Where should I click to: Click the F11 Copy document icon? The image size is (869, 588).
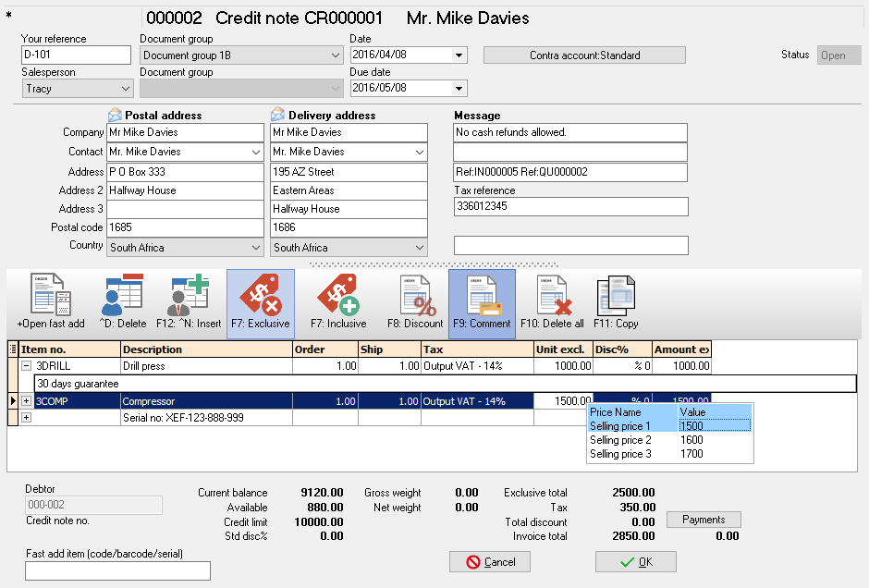616,302
